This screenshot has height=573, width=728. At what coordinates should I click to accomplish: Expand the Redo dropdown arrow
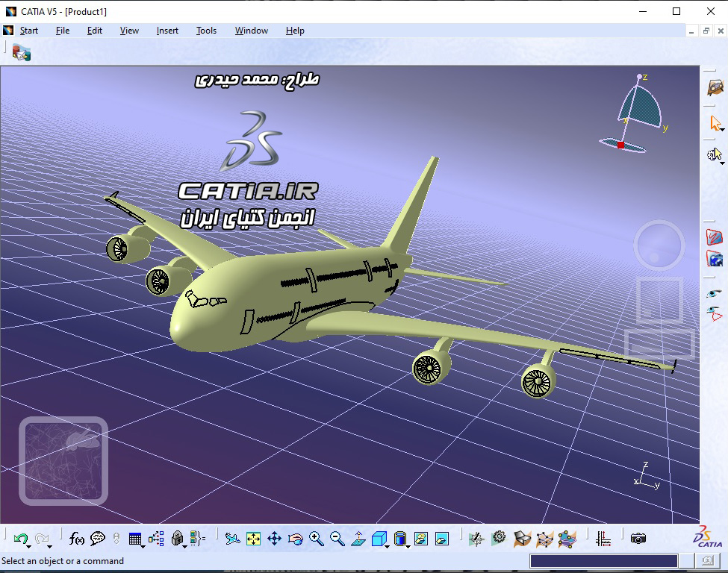tap(49, 547)
